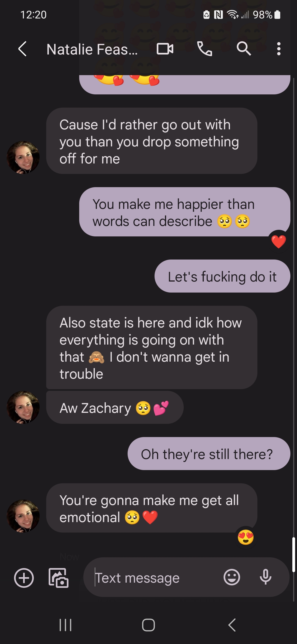This screenshot has height=644, width=297.
Task: Start a voice call with the phone icon
Action: pos(205,49)
